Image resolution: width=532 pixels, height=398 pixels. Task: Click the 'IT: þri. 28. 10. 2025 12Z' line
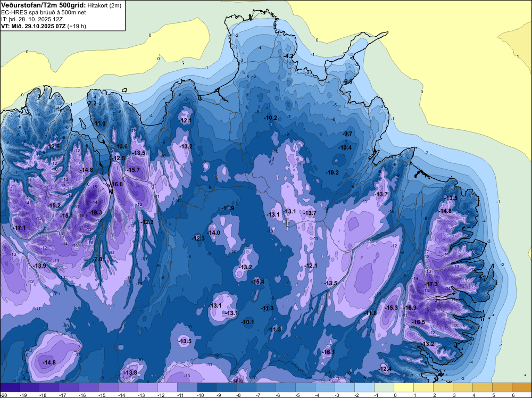(x=32, y=19)
